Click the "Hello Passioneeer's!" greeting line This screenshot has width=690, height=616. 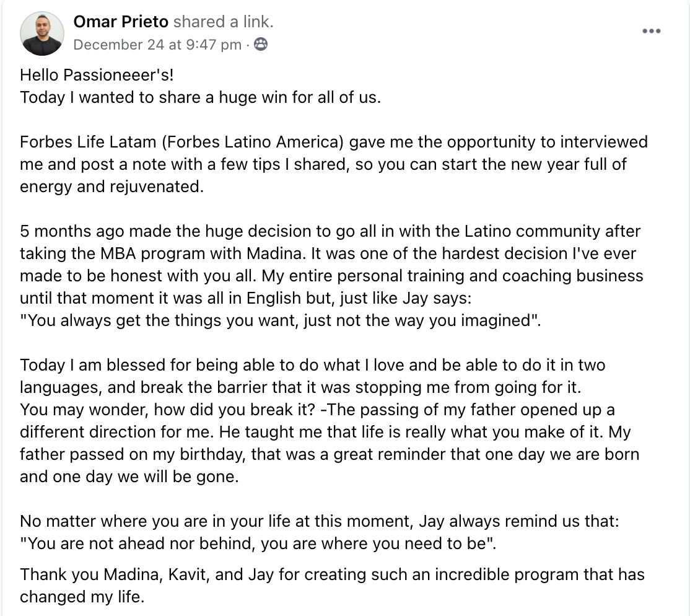(97, 75)
